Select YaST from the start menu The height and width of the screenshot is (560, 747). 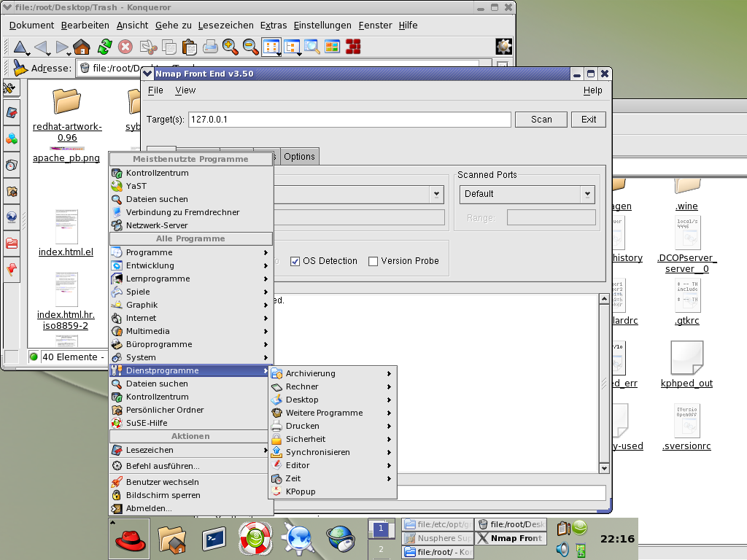[190, 186]
